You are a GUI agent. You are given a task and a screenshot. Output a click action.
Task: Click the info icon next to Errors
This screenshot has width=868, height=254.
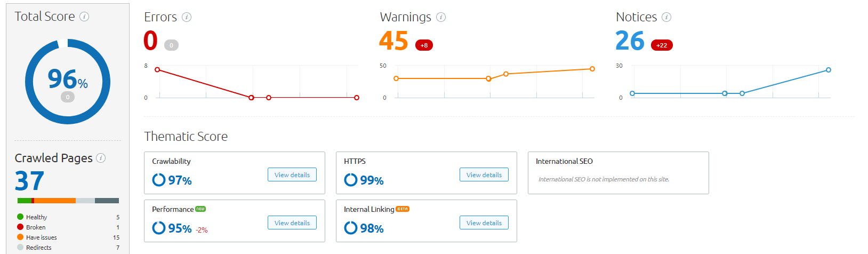(187, 17)
